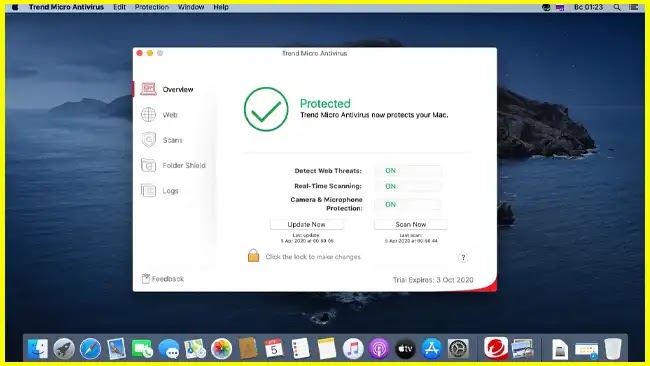Click the minimized window in the Dock
The height and width of the screenshot is (366, 650).
click(586, 350)
